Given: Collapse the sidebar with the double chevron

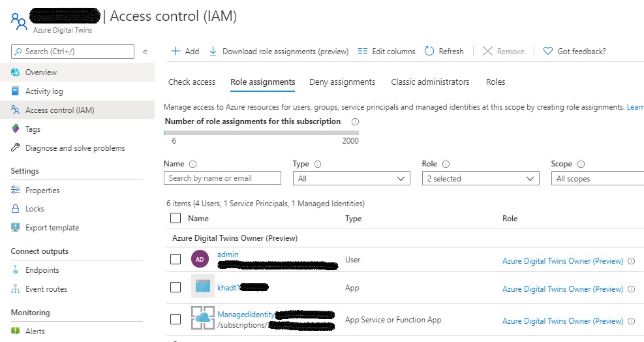Looking at the screenshot, I should pyautogui.click(x=145, y=52).
